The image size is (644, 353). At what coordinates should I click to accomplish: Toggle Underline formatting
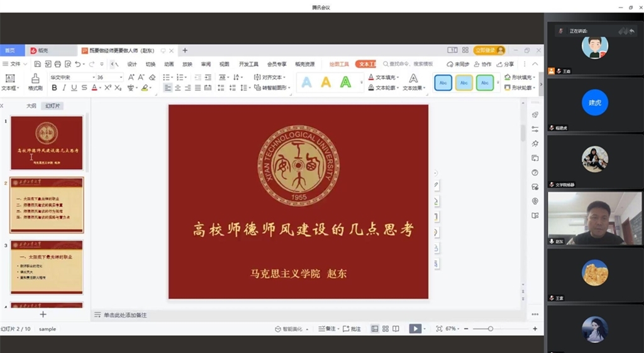click(x=74, y=88)
